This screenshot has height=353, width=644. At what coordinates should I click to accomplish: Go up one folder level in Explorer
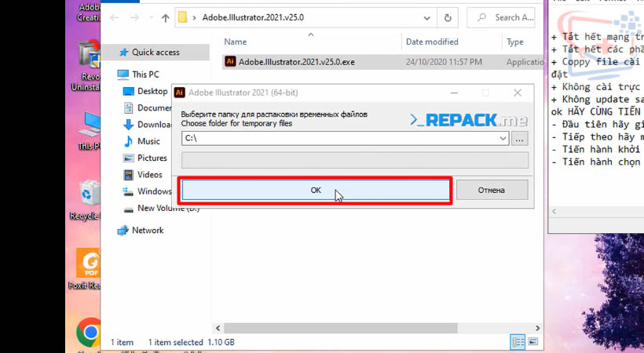(166, 17)
